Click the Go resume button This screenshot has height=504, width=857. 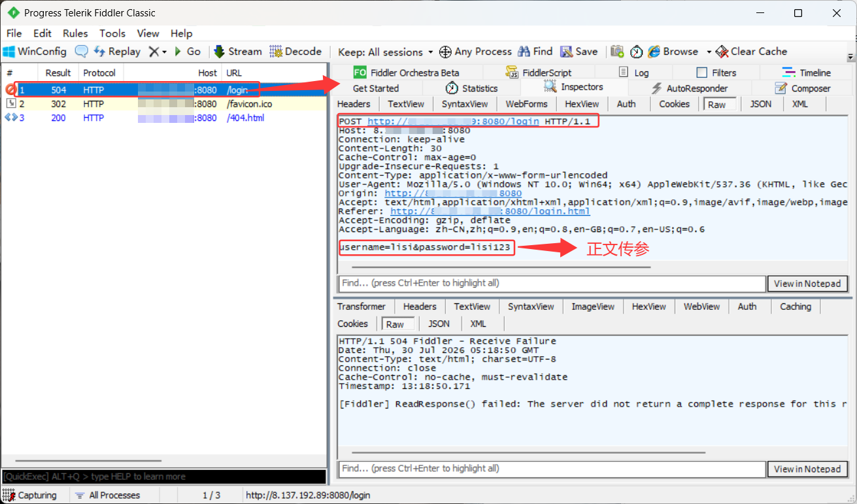pos(187,52)
